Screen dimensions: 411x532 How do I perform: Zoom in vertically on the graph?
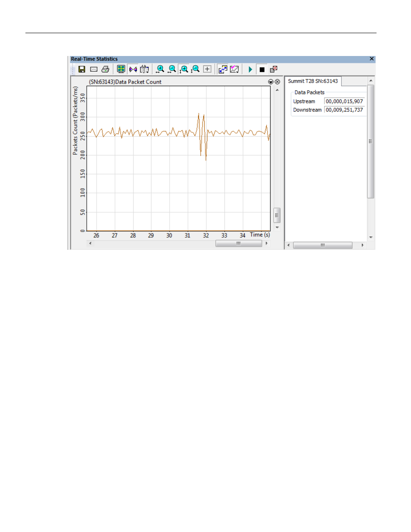(x=184, y=69)
